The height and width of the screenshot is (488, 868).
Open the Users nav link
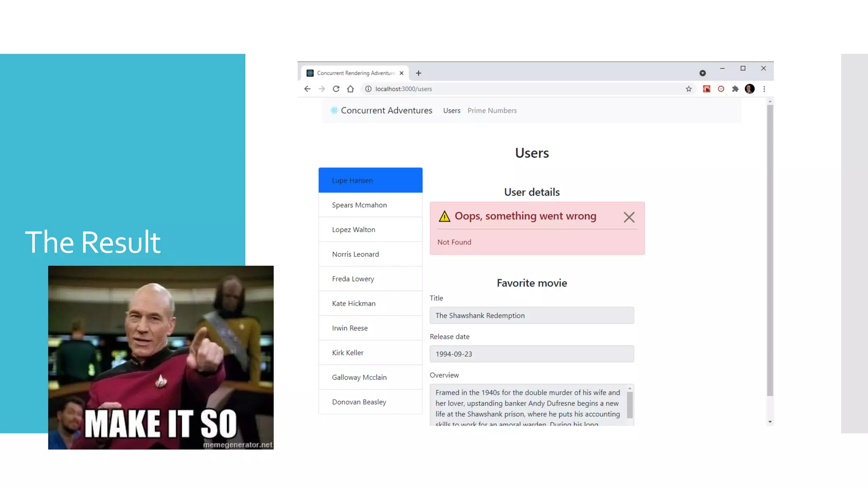pyautogui.click(x=452, y=111)
